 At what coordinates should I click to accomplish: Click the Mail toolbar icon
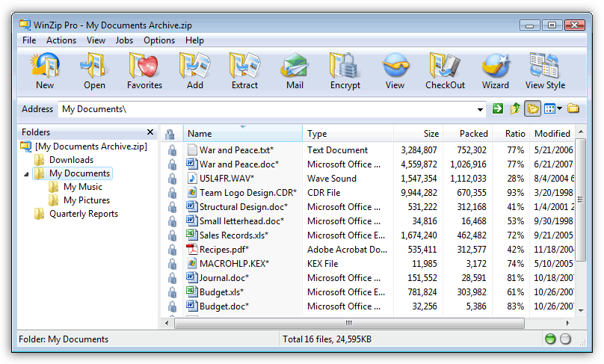click(295, 66)
